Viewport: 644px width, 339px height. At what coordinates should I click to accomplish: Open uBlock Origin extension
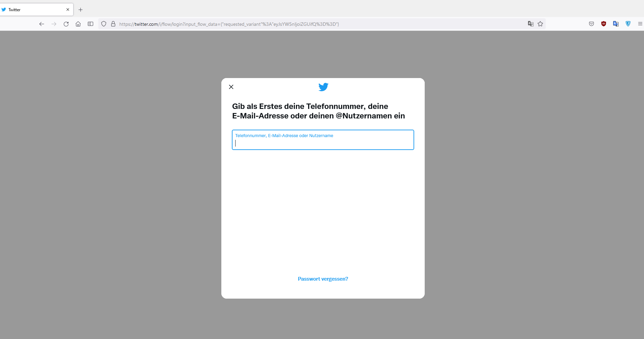pos(604,24)
